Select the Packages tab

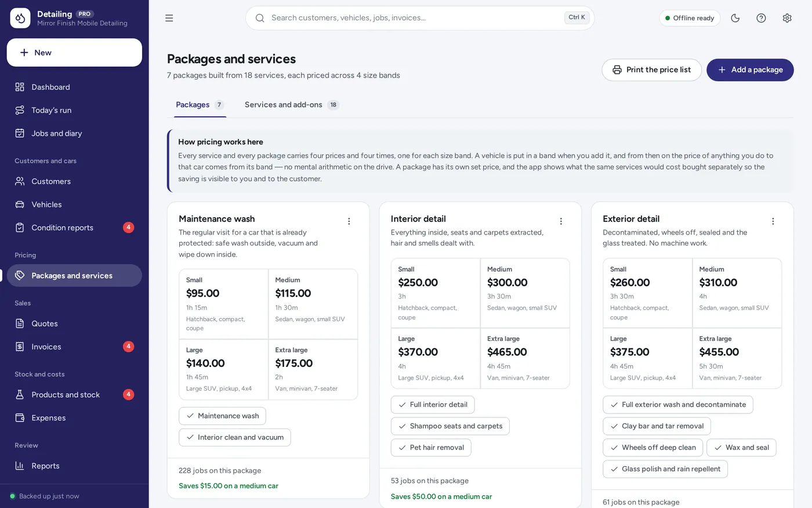pyautogui.click(x=200, y=105)
